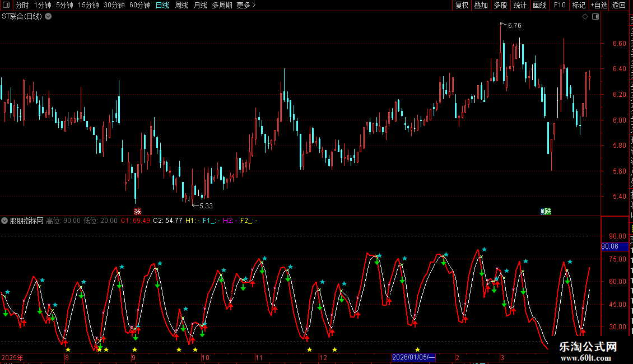633x364 pixels.
Task: Click the 6.76 high price label
Action: click(x=514, y=26)
